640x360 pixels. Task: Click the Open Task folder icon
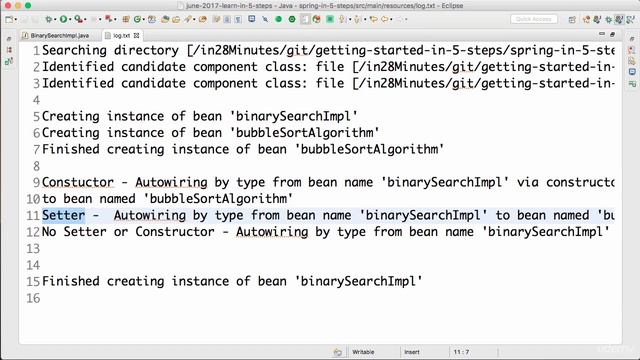pyautogui.click(x=176, y=19)
